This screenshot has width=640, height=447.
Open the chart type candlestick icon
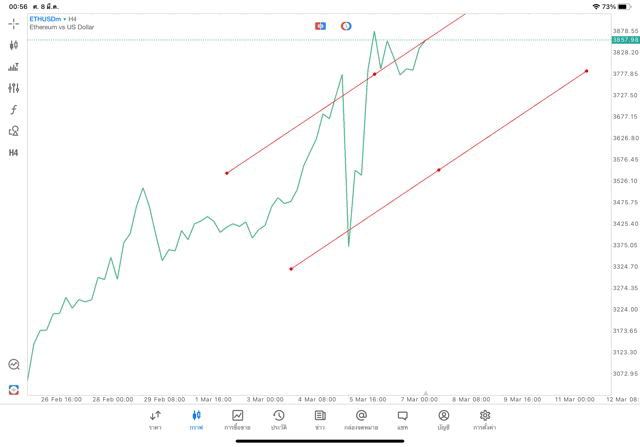(14, 45)
